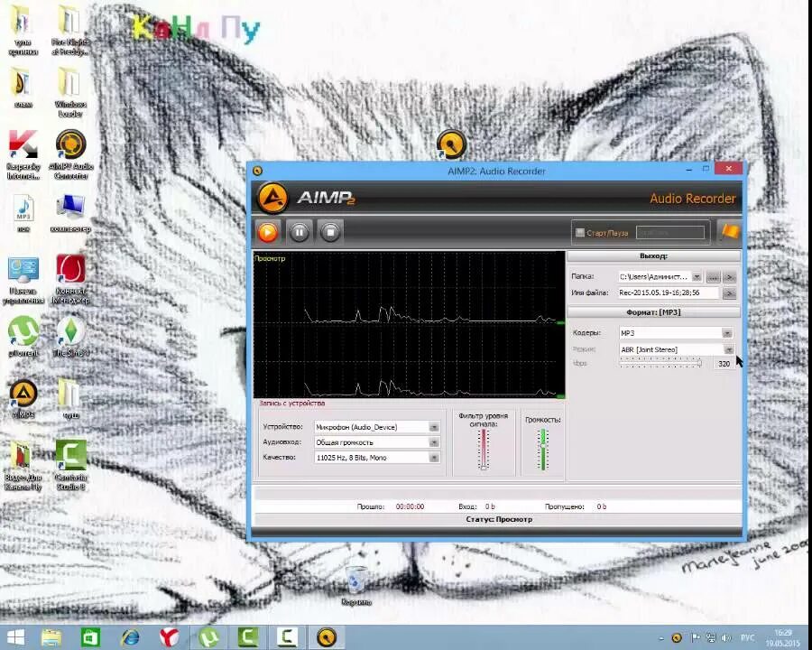Stop the recording in Audio Recorder
This screenshot has width=812, height=650.
point(330,232)
